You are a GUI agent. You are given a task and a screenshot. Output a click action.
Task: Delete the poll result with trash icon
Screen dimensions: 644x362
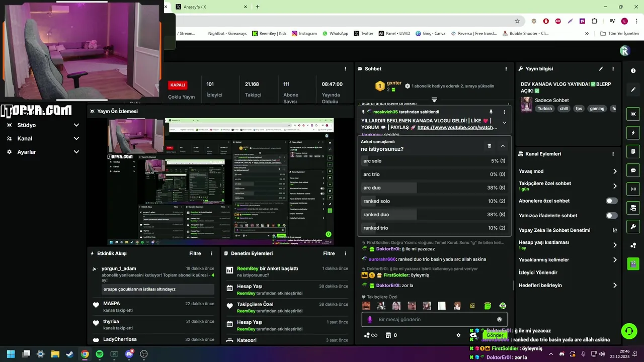[x=489, y=146]
